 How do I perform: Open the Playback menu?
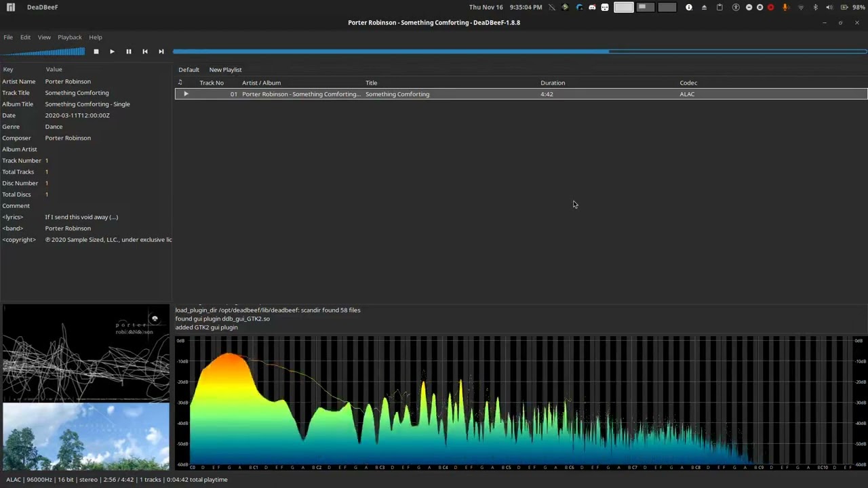70,37
